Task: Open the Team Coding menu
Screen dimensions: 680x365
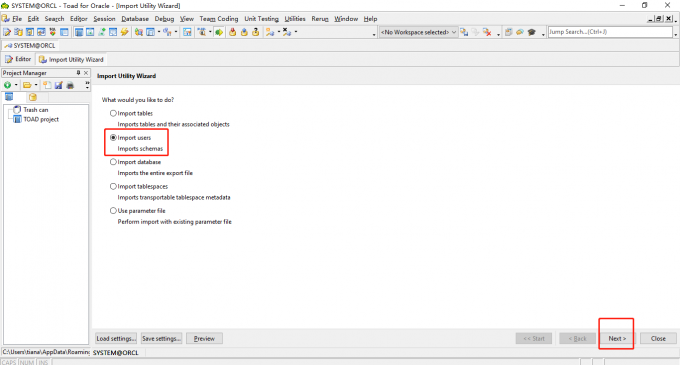Action: point(219,19)
